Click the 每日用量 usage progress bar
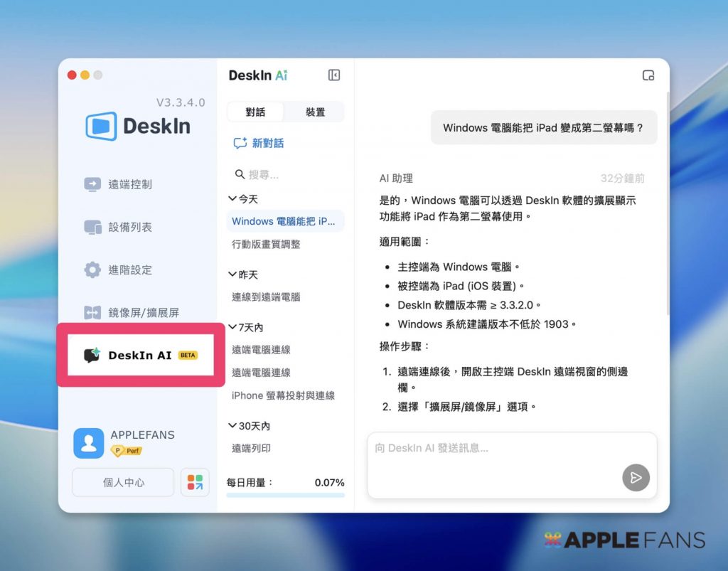728x571 pixels. point(284,493)
